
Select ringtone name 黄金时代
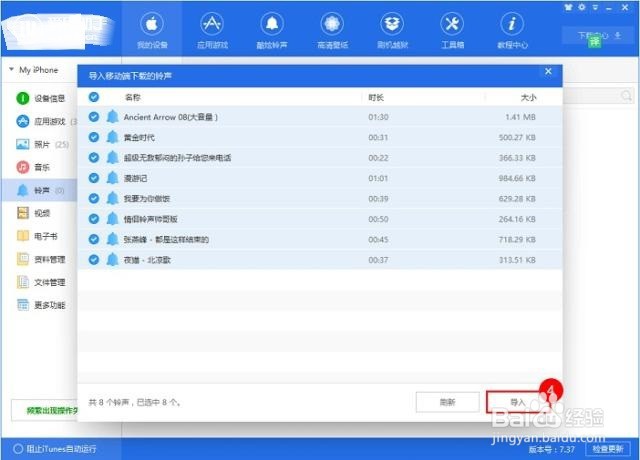pos(139,138)
